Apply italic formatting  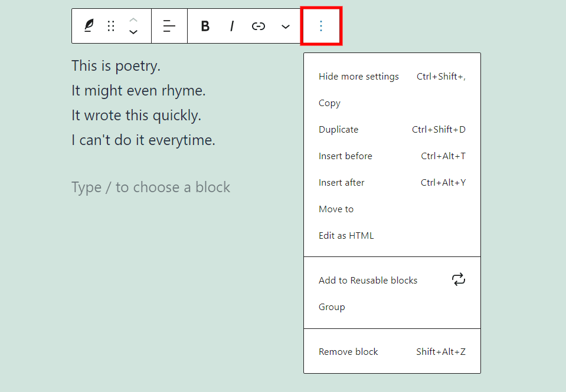(x=231, y=26)
